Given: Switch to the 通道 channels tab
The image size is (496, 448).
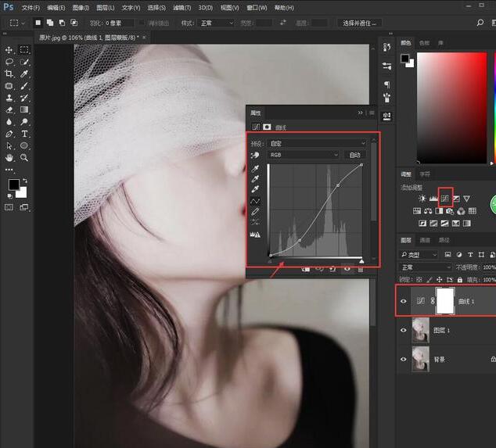Looking at the screenshot, I should click(425, 240).
